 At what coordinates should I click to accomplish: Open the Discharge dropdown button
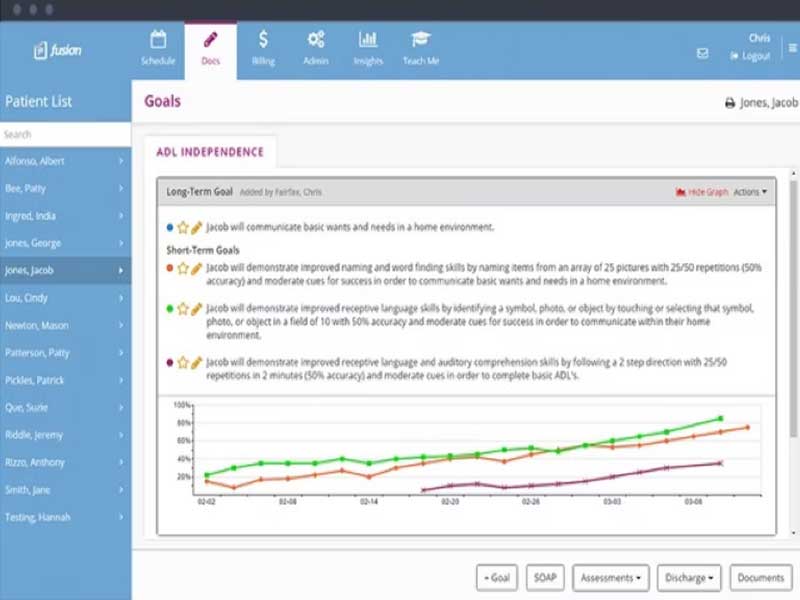coord(689,578)
